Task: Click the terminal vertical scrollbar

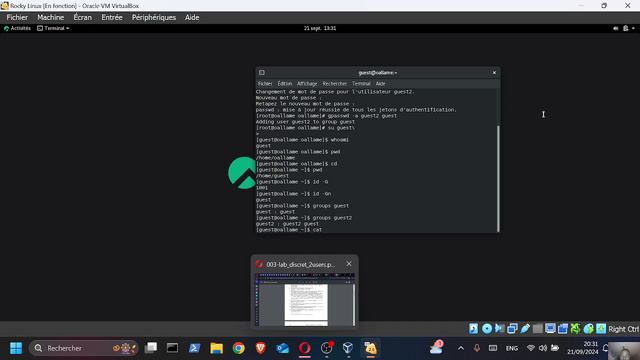Action: (x=498, y=179)
